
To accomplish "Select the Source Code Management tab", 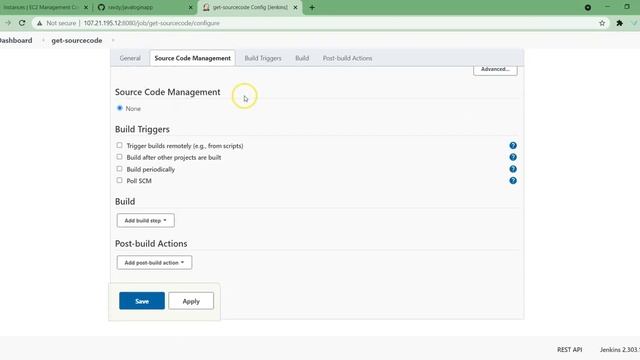I will (193, 58).
